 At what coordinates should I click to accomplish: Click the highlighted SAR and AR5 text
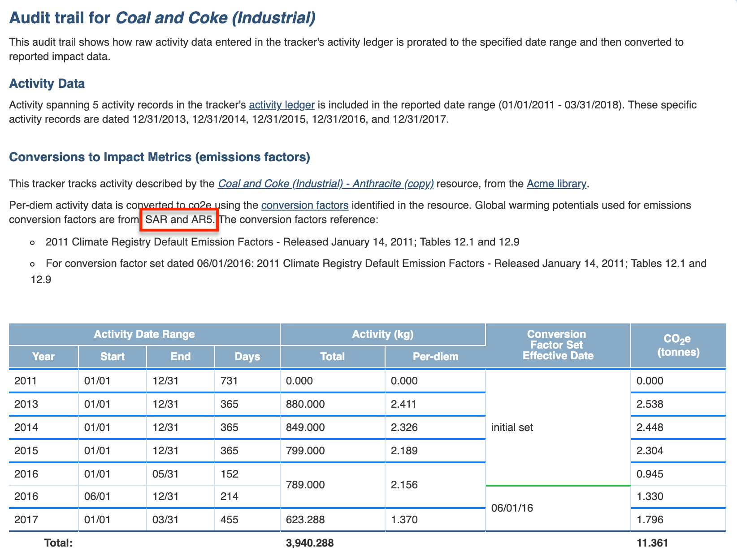pyautogui.click(x=179, y=220)
